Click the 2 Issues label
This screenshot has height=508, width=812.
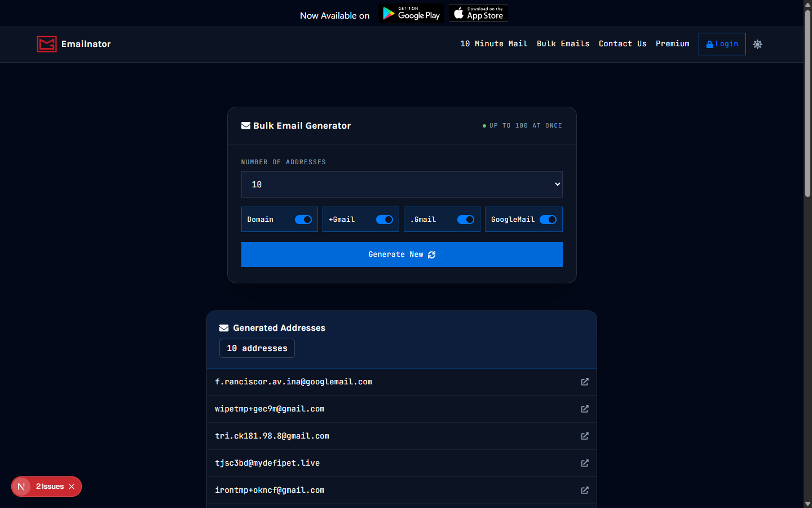click(x=50, y=487)
